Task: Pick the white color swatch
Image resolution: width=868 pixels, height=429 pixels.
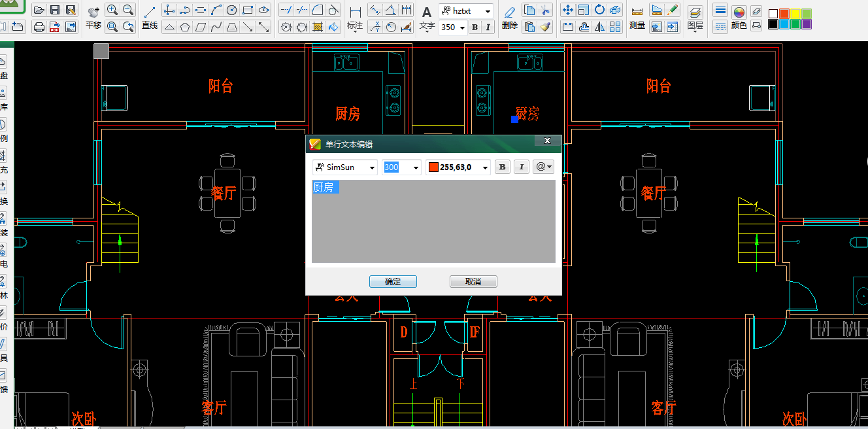Action: 773,14
